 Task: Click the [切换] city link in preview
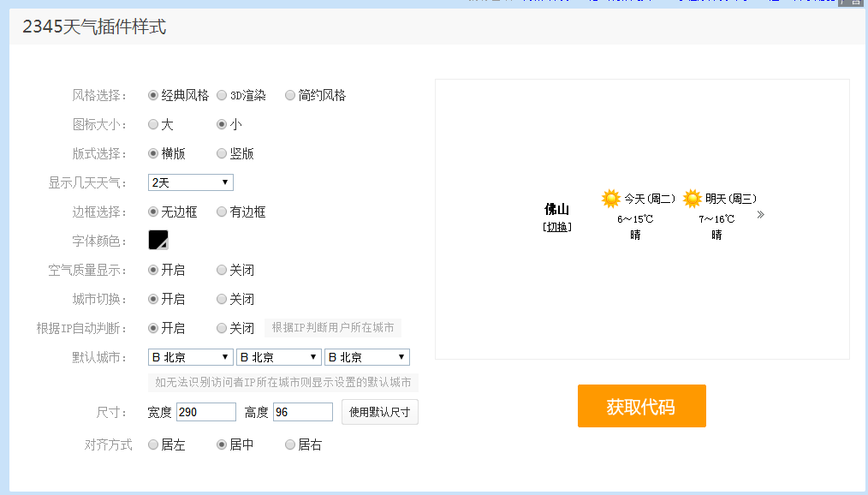click(x=557, y=227)
